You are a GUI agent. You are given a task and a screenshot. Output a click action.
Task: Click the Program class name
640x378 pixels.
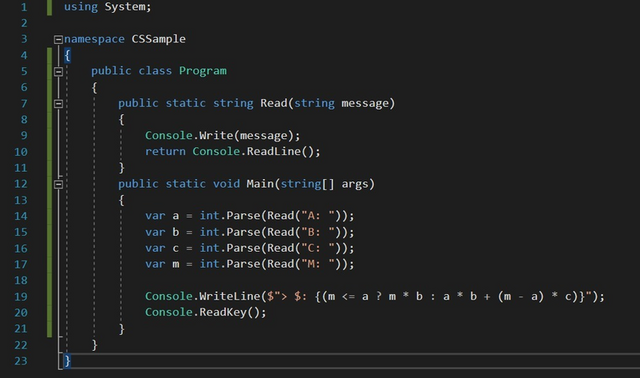(x=202, y=71)
